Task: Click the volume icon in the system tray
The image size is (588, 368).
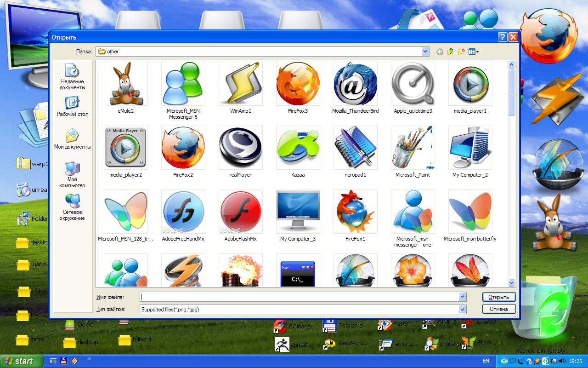Action: click(562, 361)
